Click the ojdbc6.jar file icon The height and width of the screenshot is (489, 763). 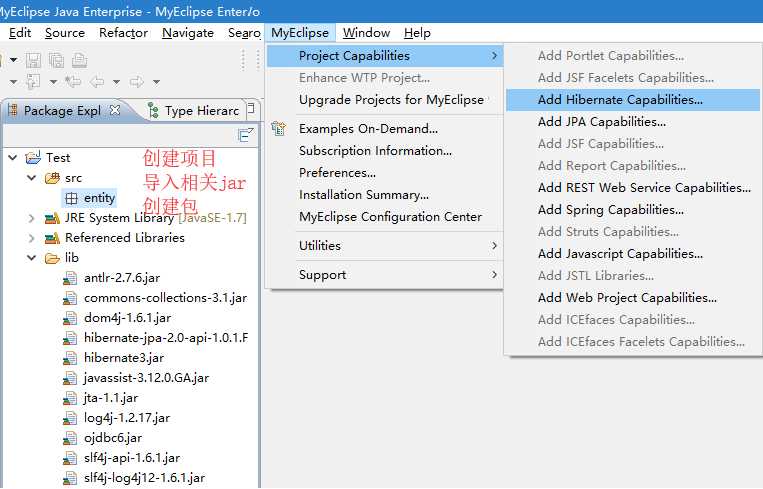click(x=70, y=438)
